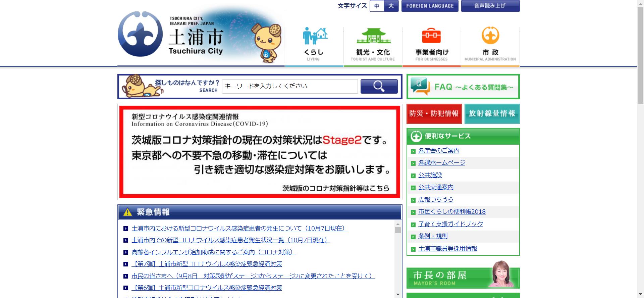Click the warning triangle icon in 緊急情報
The height and width of the screenshot is (298, 644).
127,212
